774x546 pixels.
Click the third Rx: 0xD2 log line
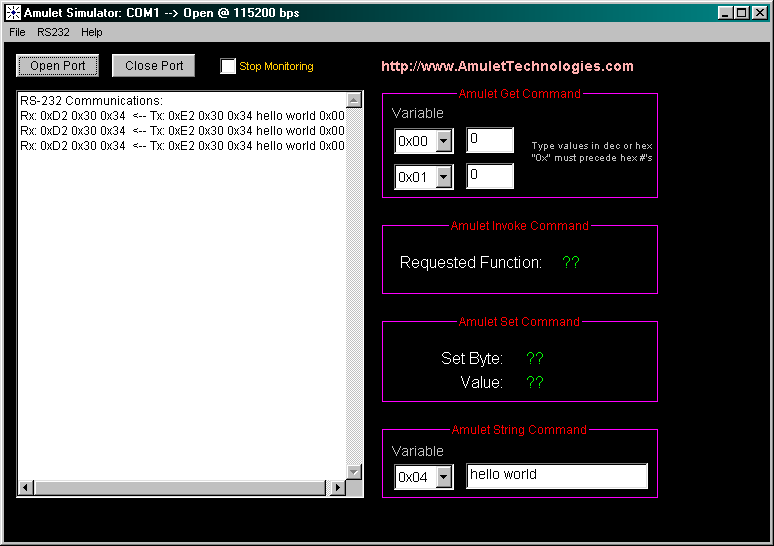182,146
